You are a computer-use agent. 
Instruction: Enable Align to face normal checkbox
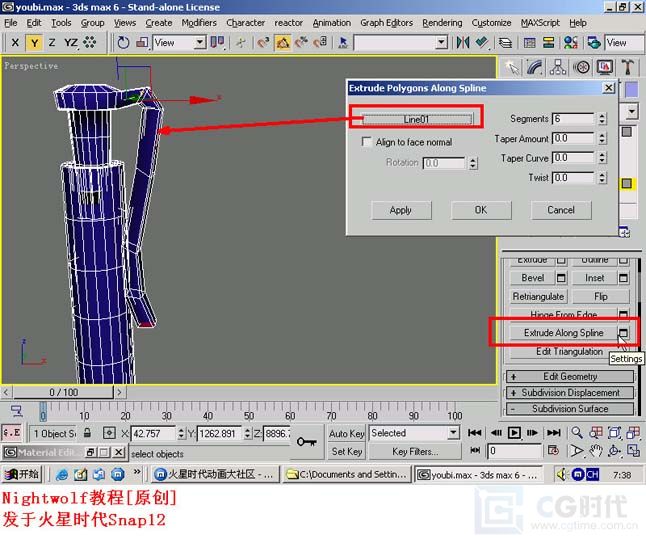tap(366, 142)
